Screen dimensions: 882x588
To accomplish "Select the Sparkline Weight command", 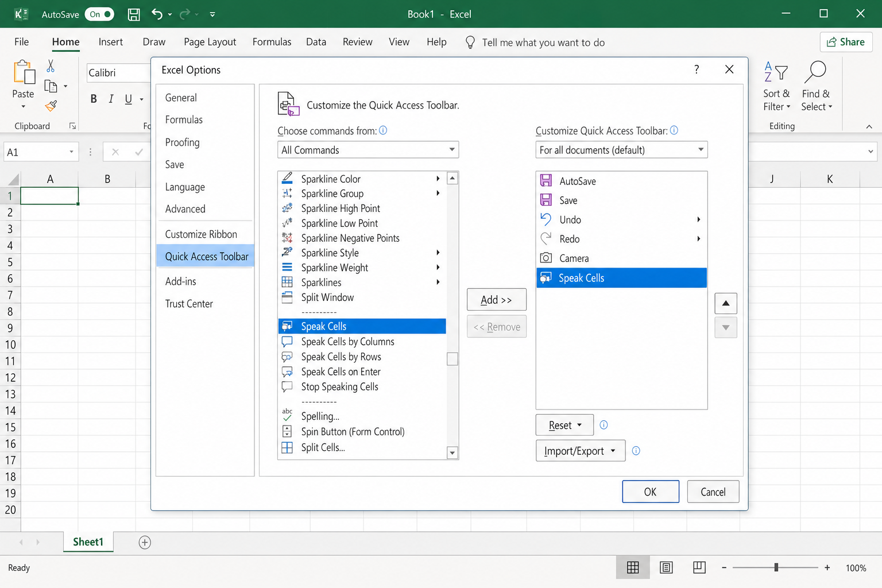I will pos(362,268).
